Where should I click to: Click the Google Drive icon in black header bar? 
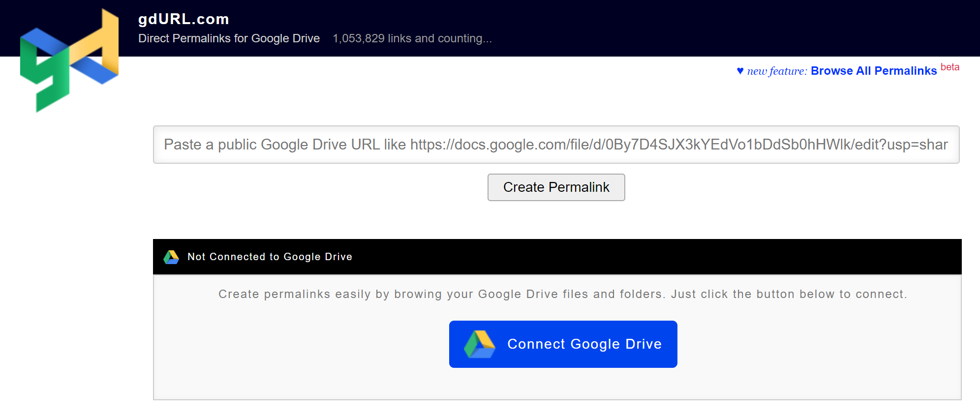(171, 257)
